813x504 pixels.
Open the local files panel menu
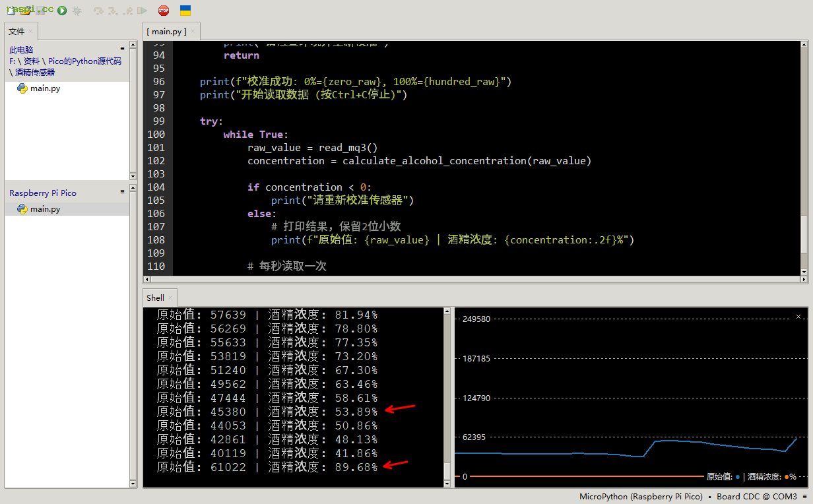122,49
